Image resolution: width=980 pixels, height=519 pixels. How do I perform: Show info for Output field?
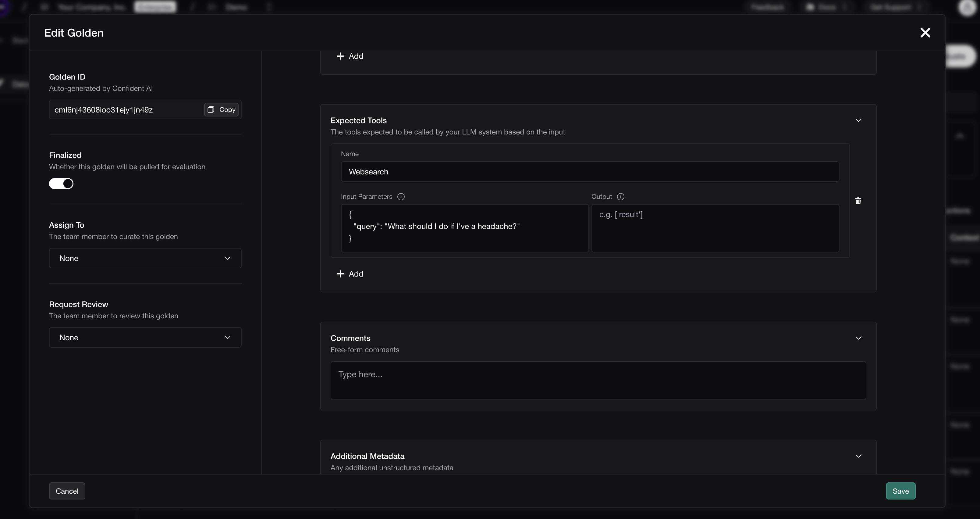coord(620,196)
